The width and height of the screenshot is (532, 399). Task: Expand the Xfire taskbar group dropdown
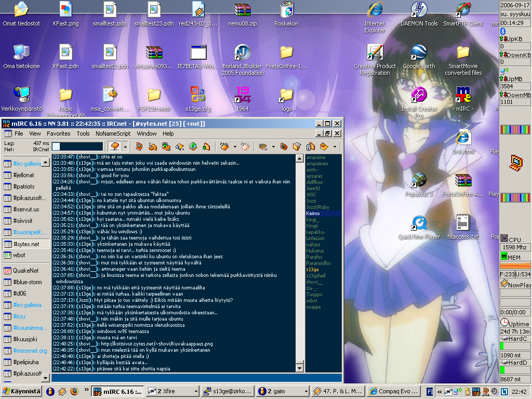[x=196, y=391]
